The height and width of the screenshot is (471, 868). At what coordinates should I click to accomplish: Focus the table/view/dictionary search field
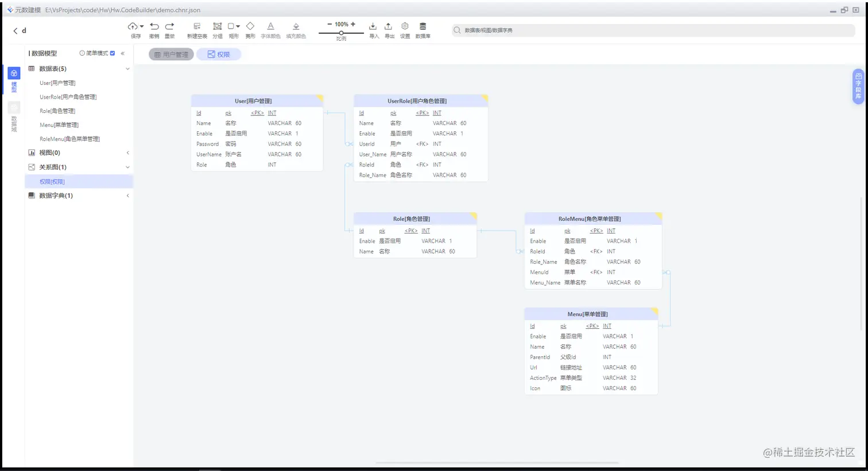(x=653, y=30)
